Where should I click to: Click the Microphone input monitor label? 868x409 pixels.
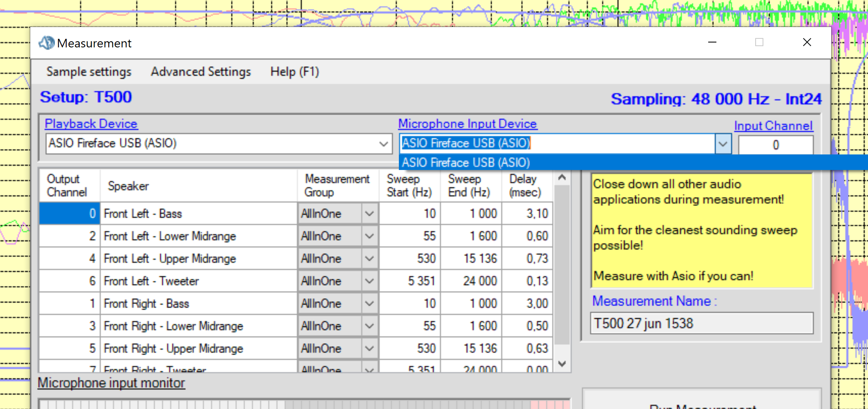pyautogui.click(x=111, y=383)
